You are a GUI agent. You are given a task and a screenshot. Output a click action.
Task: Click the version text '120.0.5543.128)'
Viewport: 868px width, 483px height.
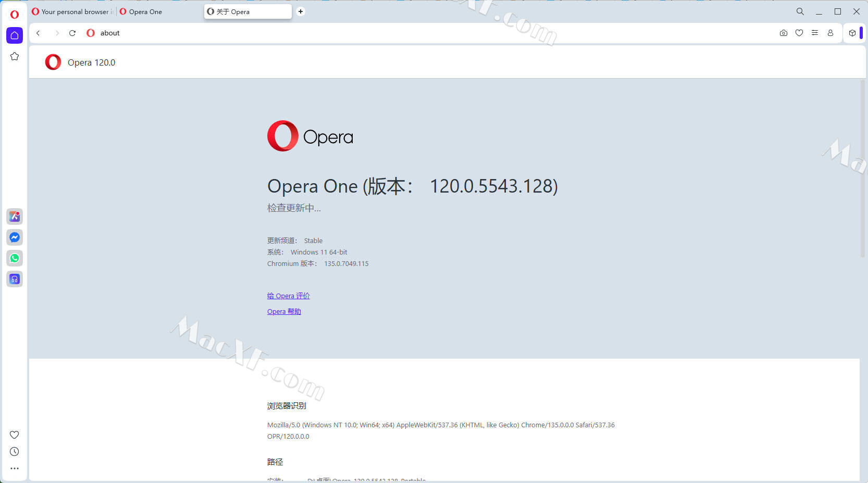(x=494, y=186)
